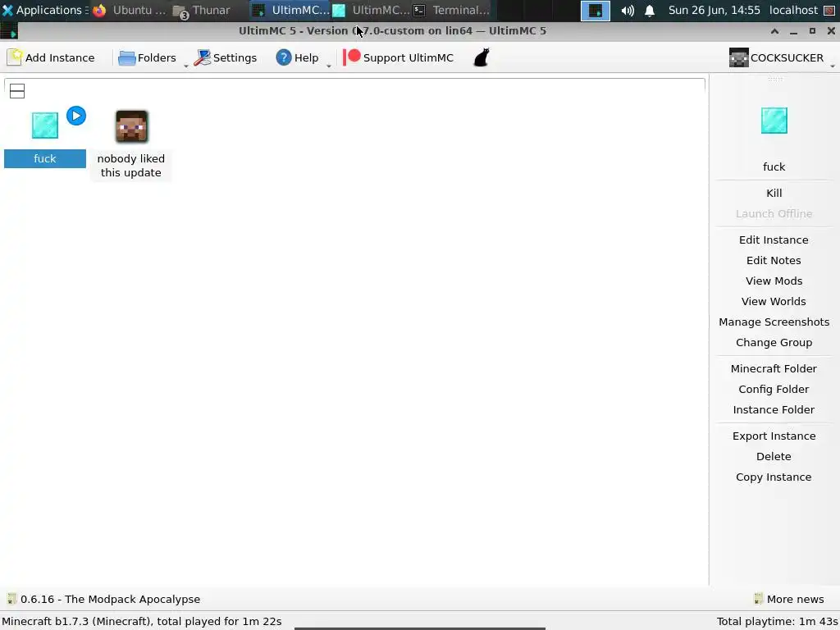
Task: Open View Mods
Action: pyautogui.click(x=774, y=281)
